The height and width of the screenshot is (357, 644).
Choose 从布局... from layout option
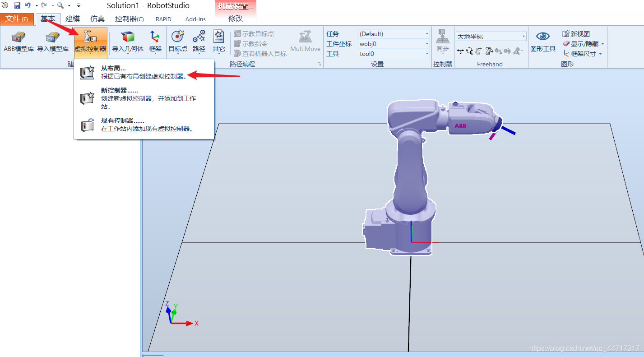[x=144, y=72]
